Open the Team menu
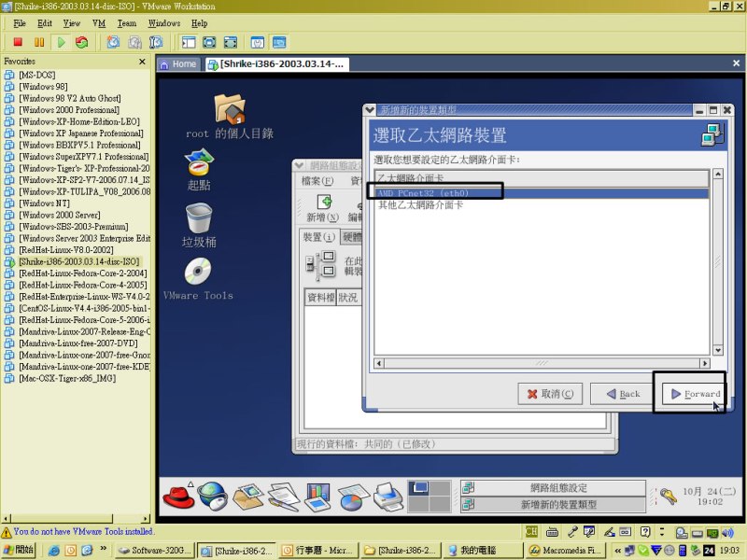747x560 pixels. tap(127, 23)
